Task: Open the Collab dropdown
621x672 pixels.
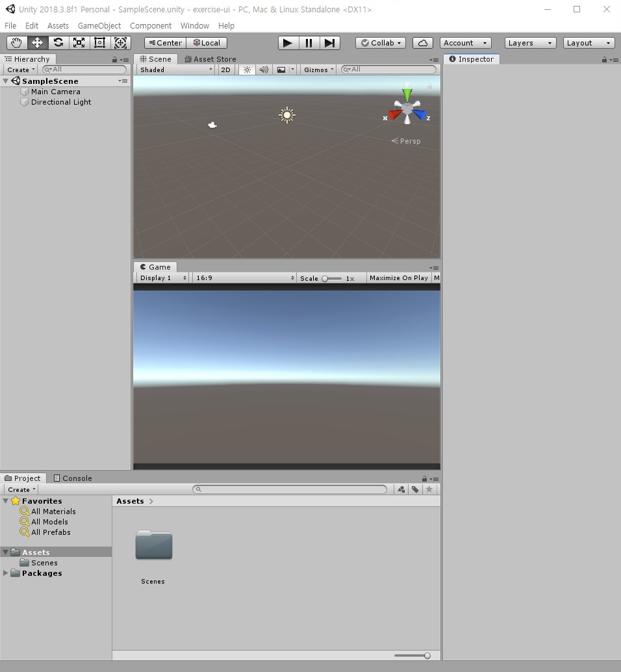Action: coord(381,43)
